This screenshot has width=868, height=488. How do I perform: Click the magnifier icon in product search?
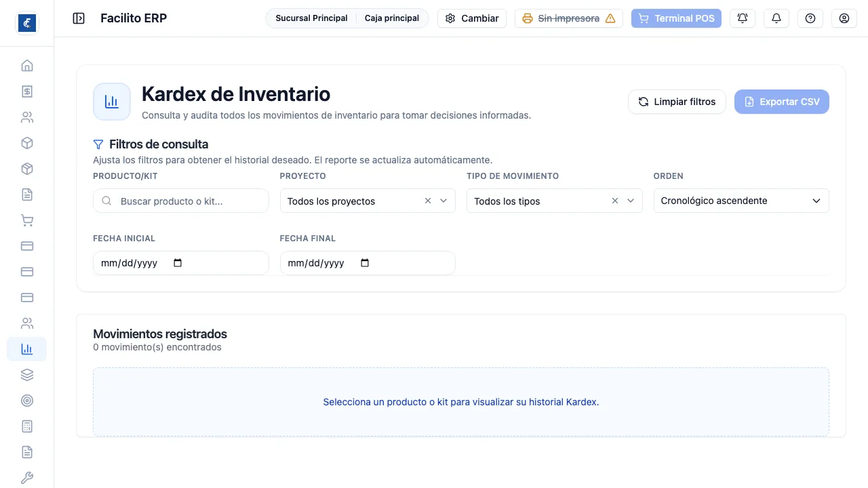(x=106, y=201)
